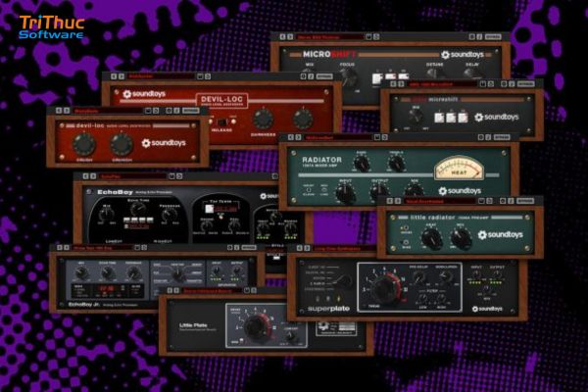Go to previous preset in MicroShift window
This screenshot has height=392, width=588.
[283, 37]
